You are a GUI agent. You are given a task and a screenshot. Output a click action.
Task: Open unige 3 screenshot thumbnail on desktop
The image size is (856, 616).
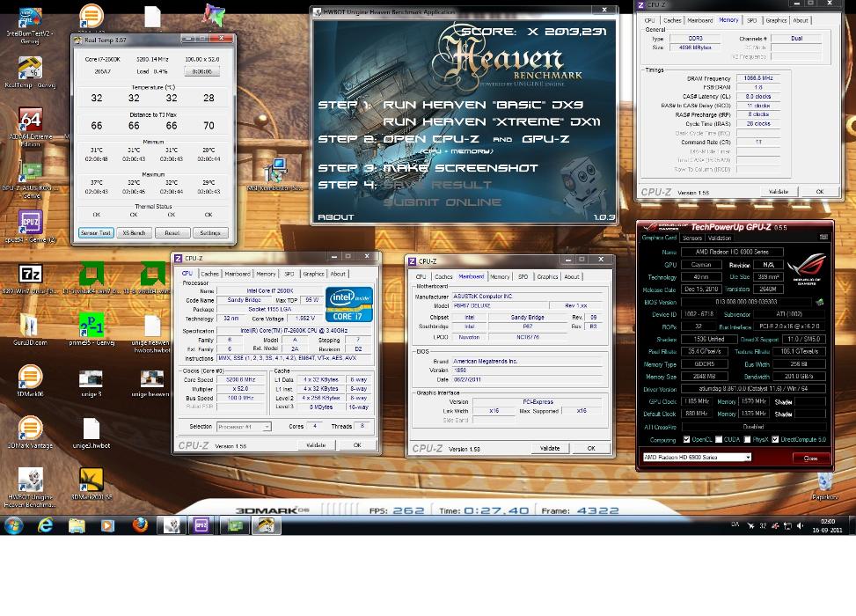click(x=91, y=383)
